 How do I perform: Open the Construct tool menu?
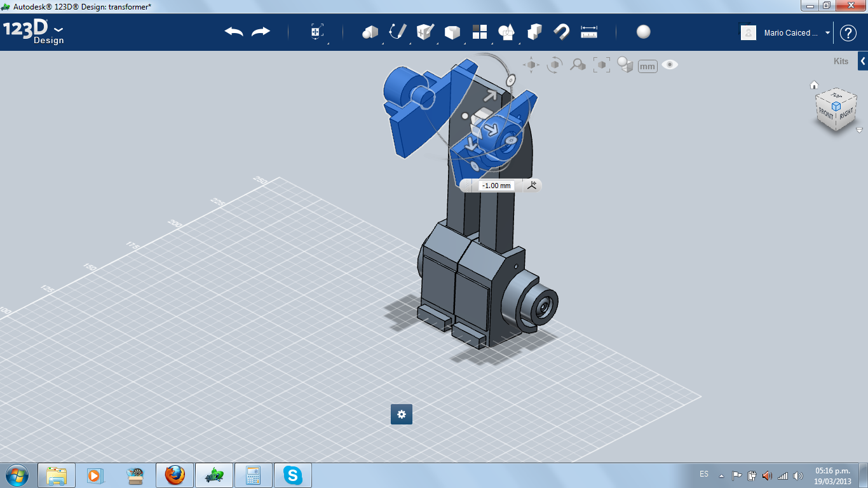(x=424, y=32)
